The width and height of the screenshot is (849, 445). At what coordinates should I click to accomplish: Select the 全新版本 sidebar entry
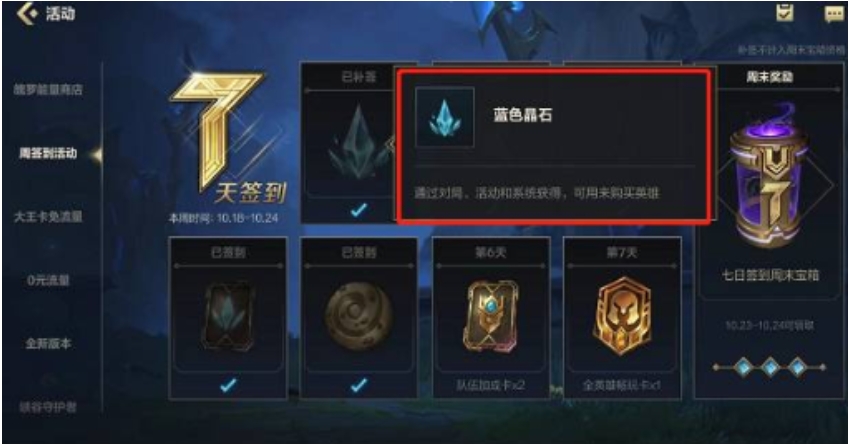pos(48,344)
